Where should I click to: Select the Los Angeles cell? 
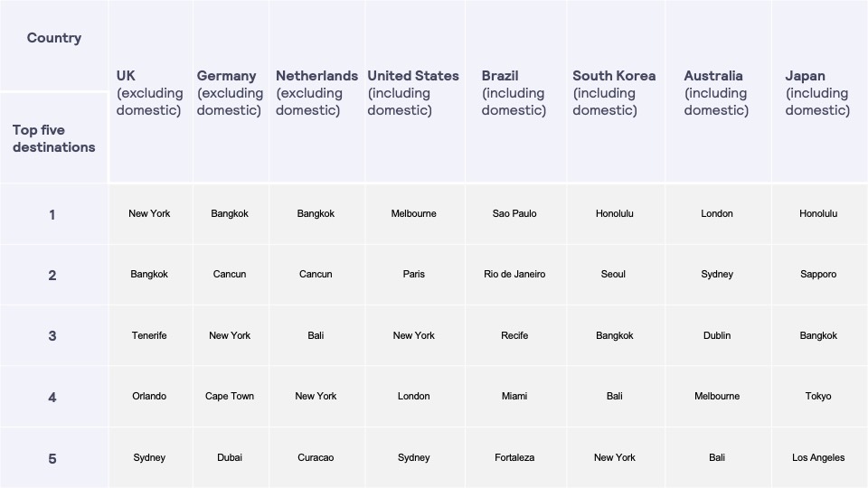point(818,457)
